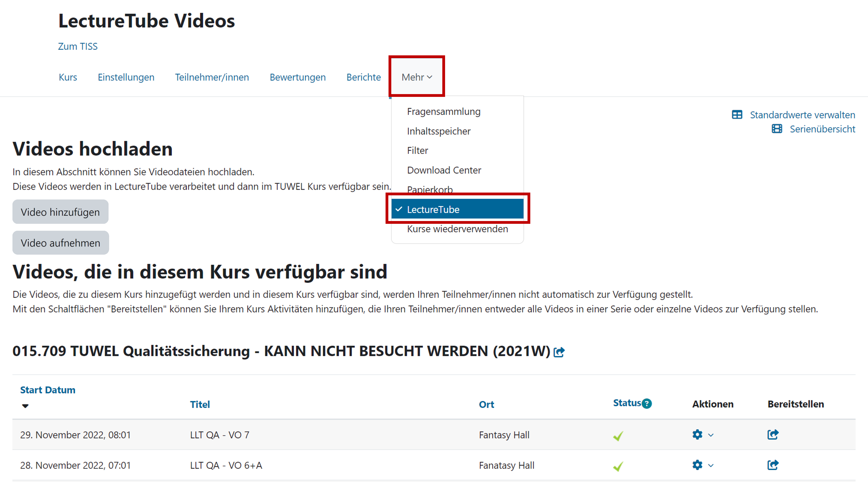The width and height of the screenshot is (868, 482).
Task: Sort table by Start Datum column
Action: click(x=47, y=390)
